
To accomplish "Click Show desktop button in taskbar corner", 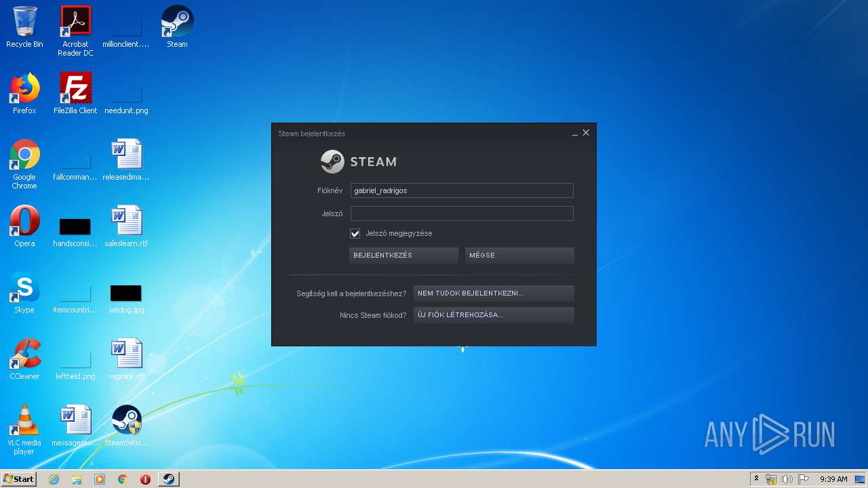I will point(861,479).
